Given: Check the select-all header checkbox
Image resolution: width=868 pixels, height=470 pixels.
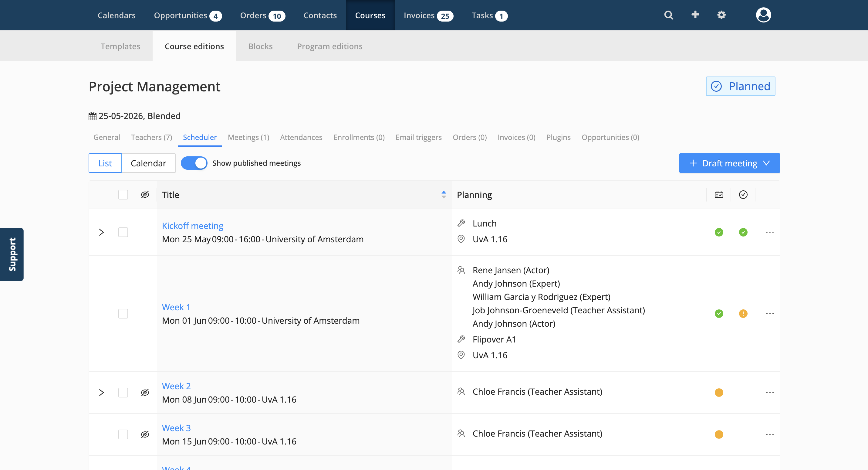Looking at the screenshot, I should click(x=123, y=195).
